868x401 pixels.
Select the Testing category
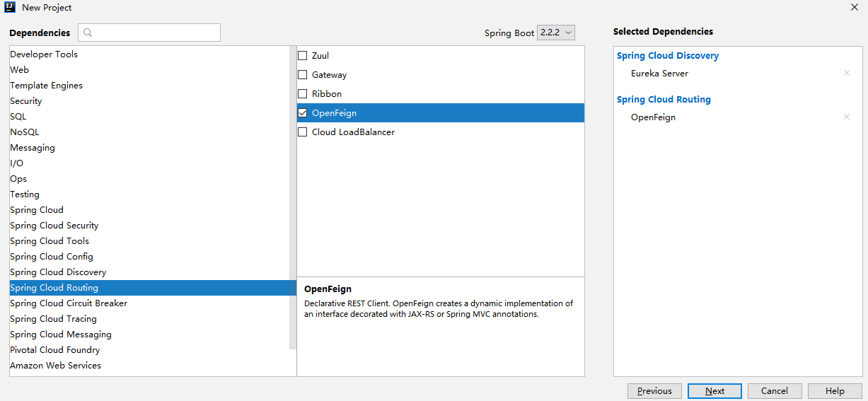coord(149,194)
